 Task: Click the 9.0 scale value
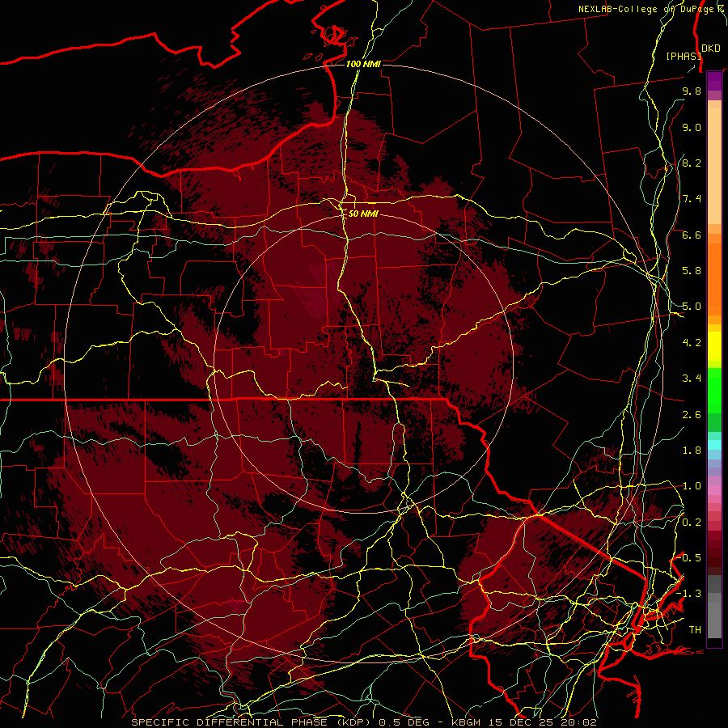692,127
